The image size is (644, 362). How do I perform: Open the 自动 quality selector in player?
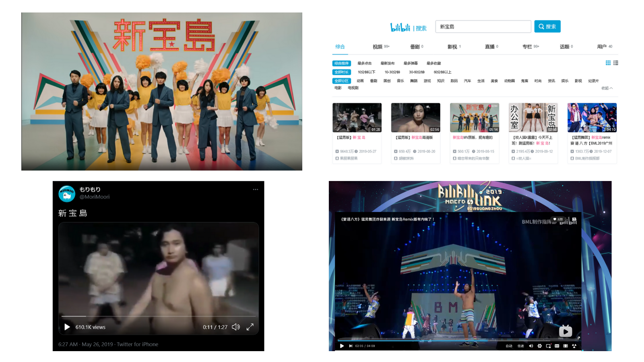[x=509, y=346]
